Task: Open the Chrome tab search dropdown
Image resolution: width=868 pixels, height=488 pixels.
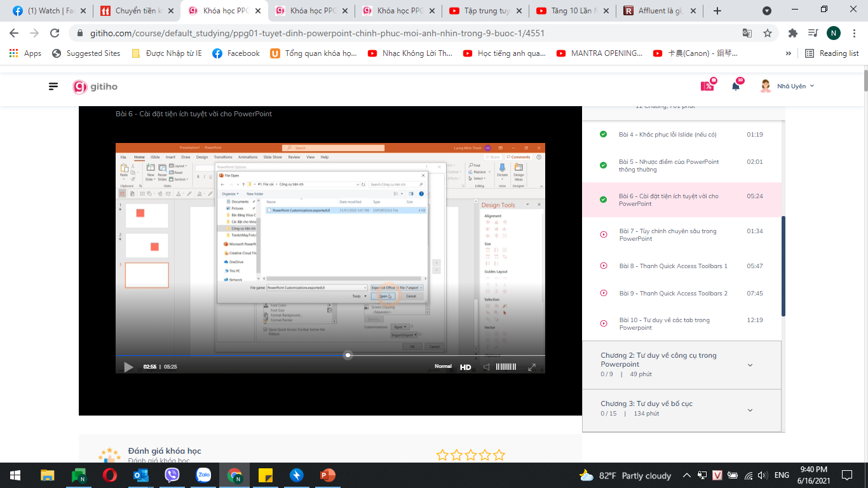Action: click(x=767, y=11)
